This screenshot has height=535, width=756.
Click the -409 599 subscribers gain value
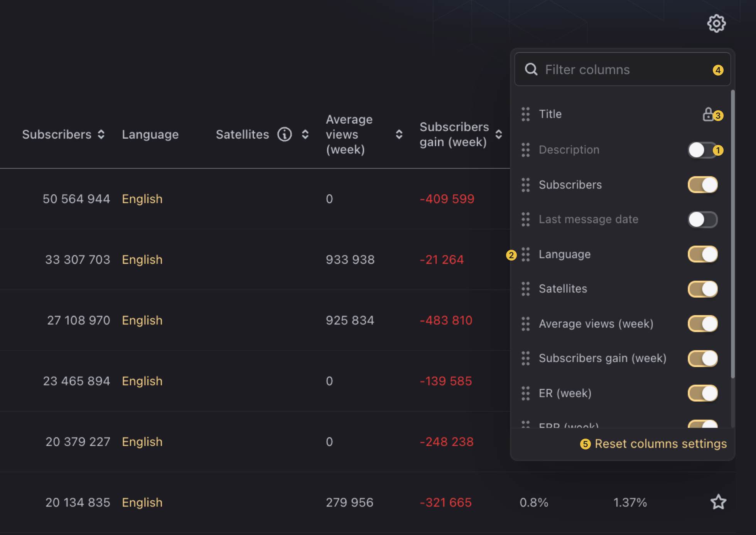447,199
